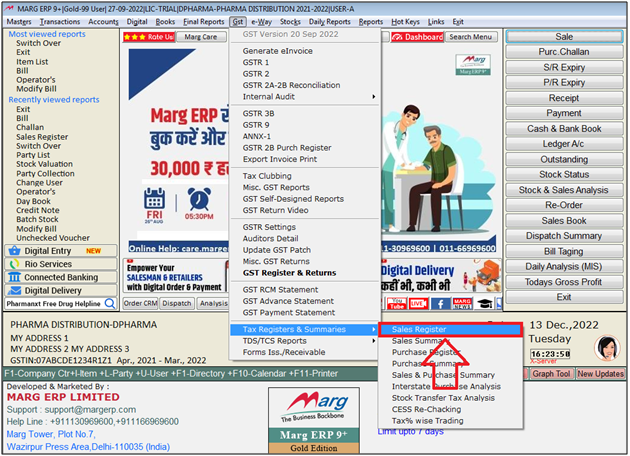Click the Pharmanxt helpline search magnifier icon

[110, 303]
